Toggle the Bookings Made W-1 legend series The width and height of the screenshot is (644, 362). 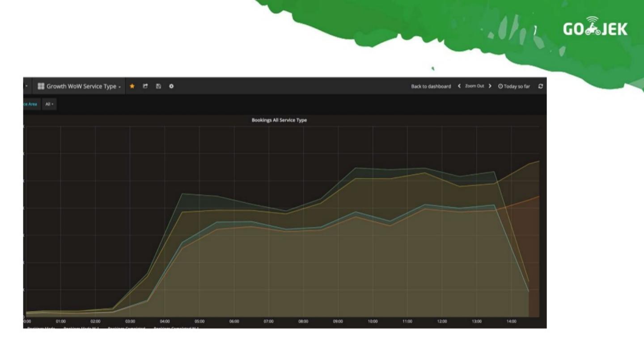click(x=81, y=328)
